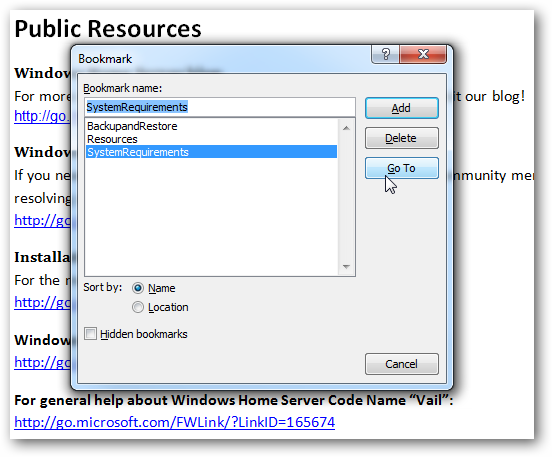
Task: Open the document link just above the Vail general help text
Action: [42, 362]
